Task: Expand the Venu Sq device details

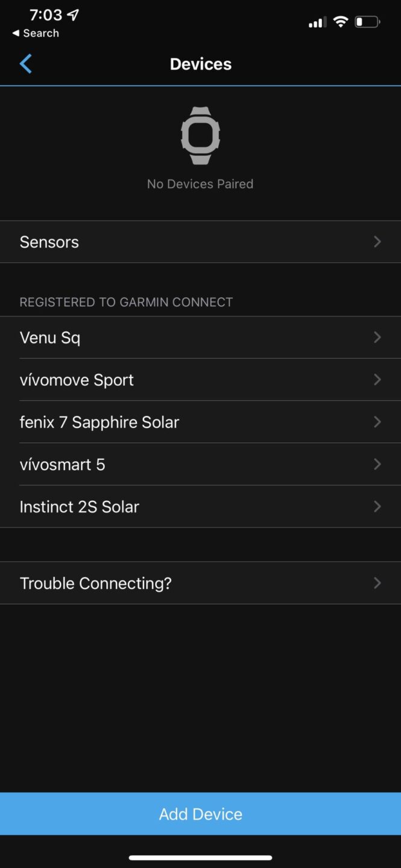Action: click(x=377, y=338)
